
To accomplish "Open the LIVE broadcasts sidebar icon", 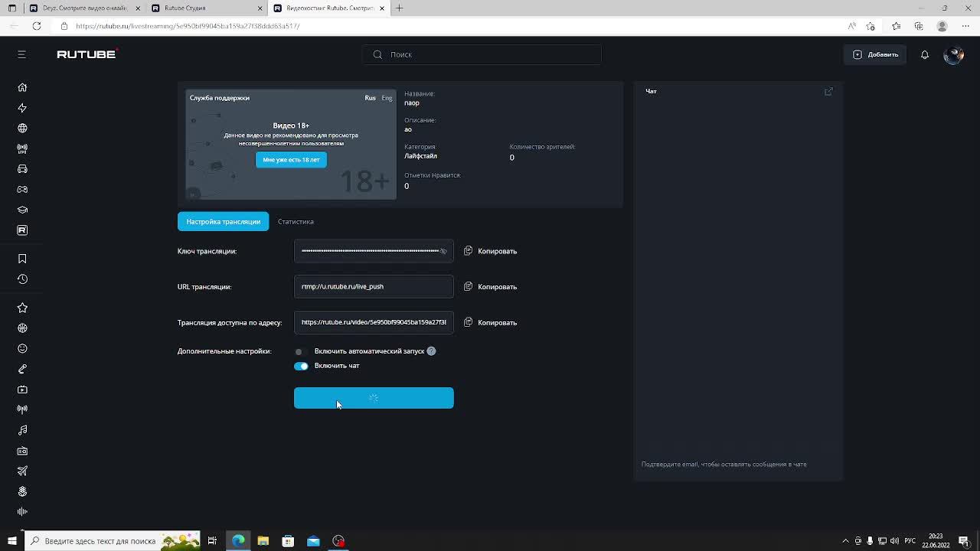I will pyautogui.click(x=22, y=148).
